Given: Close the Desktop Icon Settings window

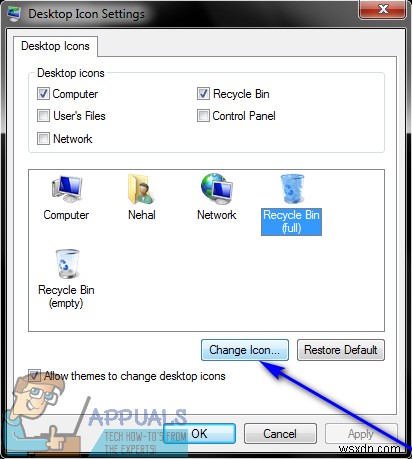Looking at the screenshot, I should 382,9.
